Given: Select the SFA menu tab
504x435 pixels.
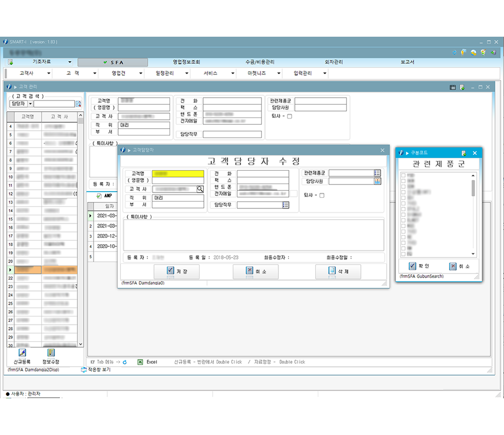Looking at the screenshot, I should point(112,63).
